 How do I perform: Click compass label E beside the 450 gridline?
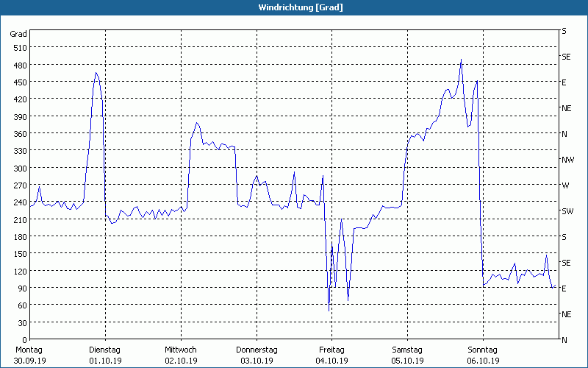(x=564, y=82)
